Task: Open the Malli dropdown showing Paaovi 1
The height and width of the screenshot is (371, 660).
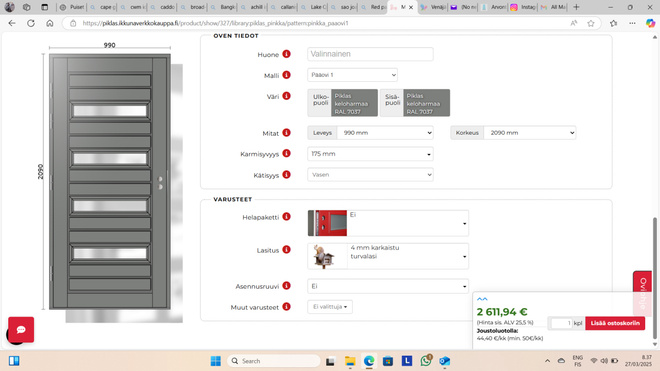Action: click(x=352, y=75)
